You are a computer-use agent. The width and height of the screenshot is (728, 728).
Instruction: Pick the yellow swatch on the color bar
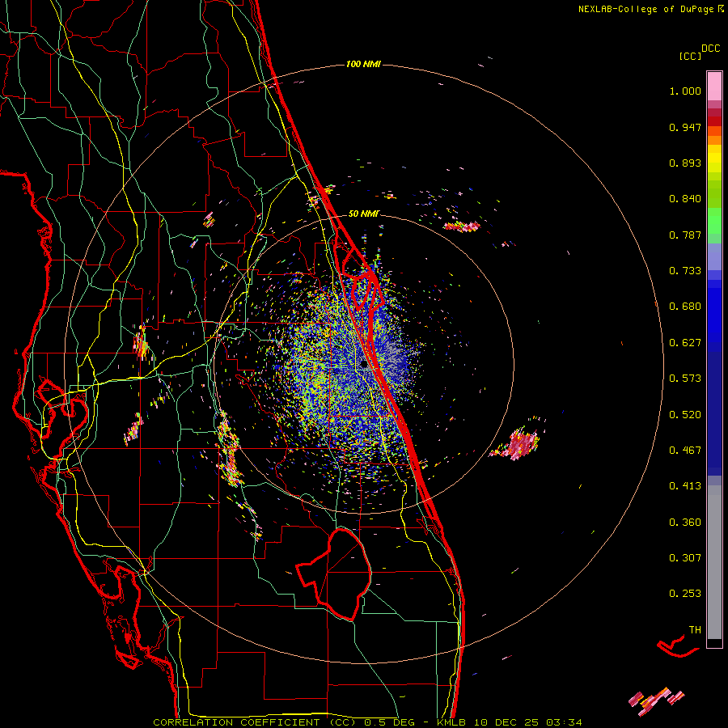(x=714, y=159)
